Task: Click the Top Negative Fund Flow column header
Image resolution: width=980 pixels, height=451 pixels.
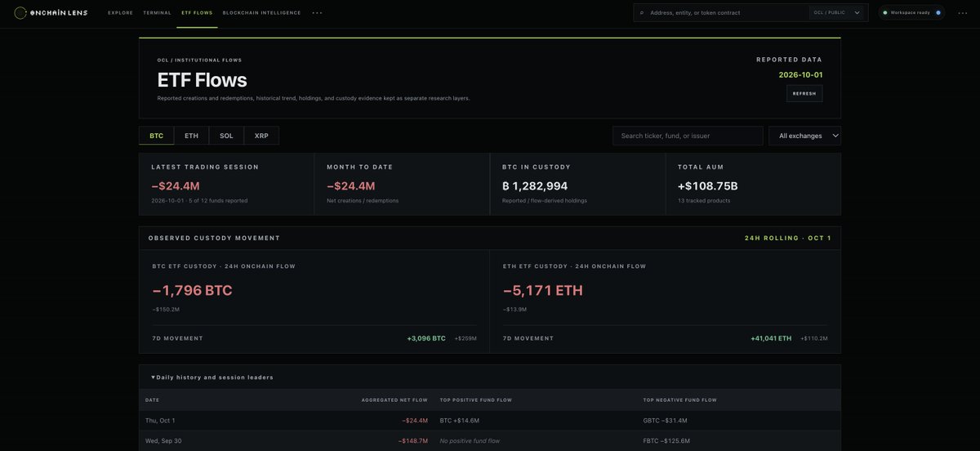Action: pyautogui.click(x=680, y=400)
